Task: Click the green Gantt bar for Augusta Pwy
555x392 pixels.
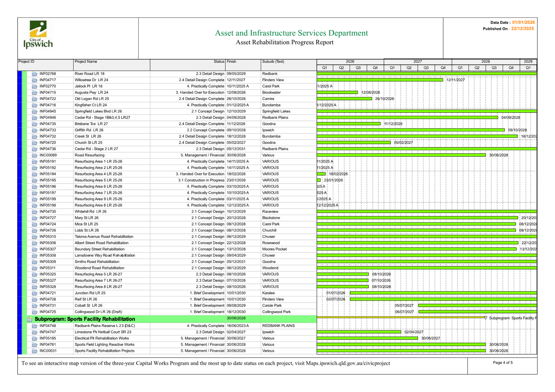Action: point(337,92)
